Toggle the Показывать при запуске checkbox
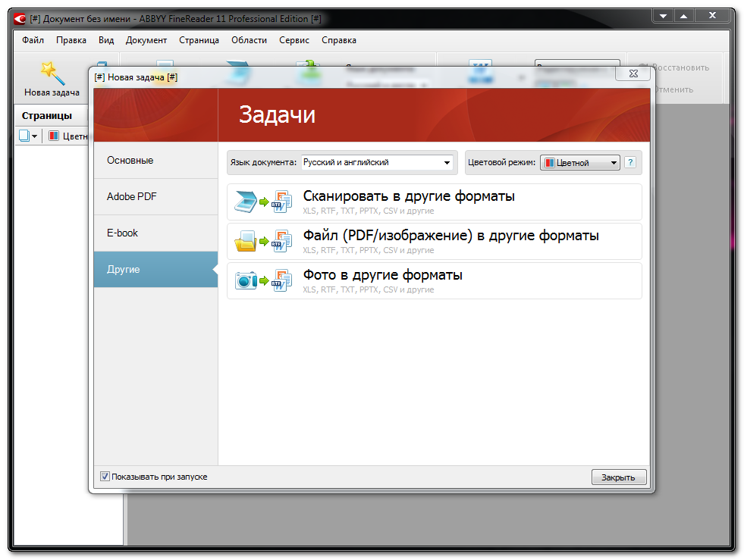This screenshot has width=744, height=560. (105, 477)
